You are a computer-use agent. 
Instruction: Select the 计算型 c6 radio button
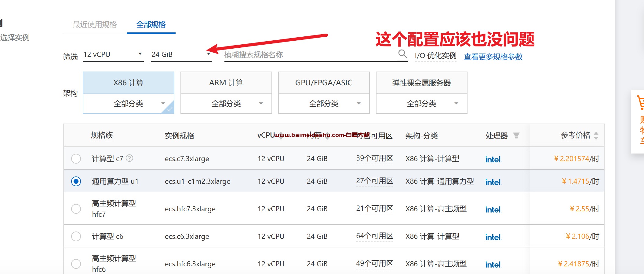76,236
